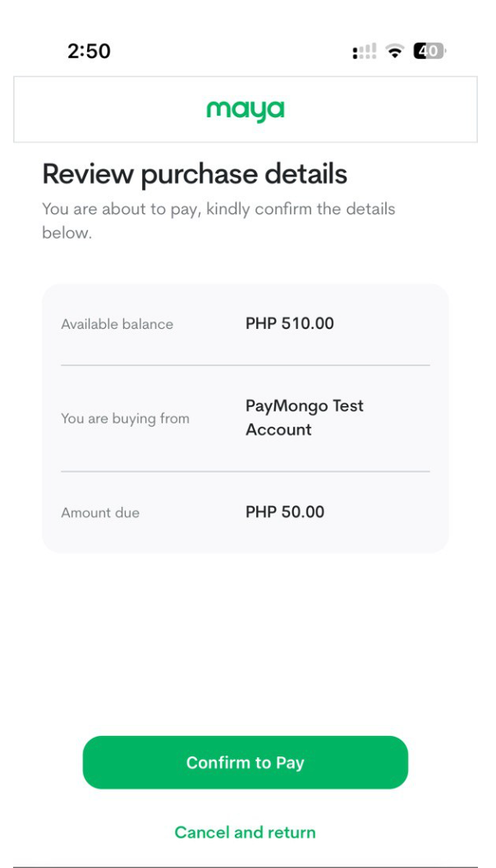Tap the Amount due label
The height and width of the screenshot is (868, 496).
100,513
